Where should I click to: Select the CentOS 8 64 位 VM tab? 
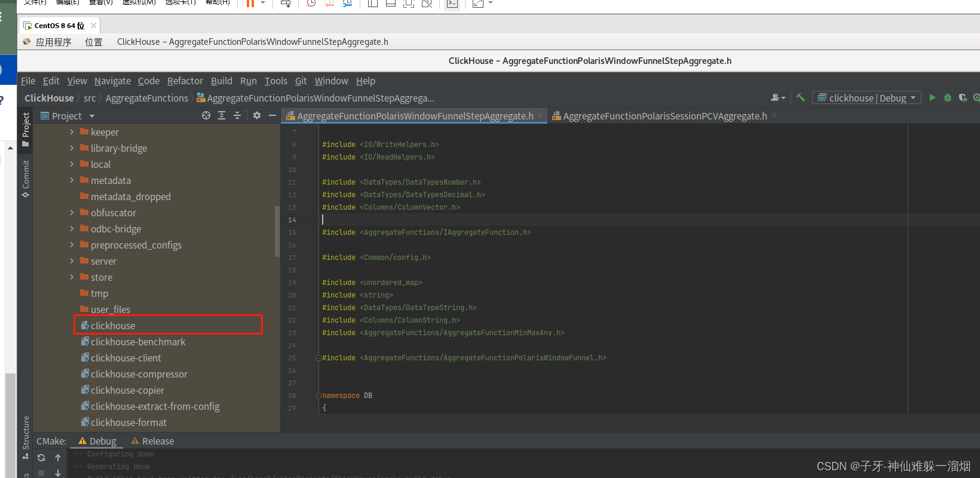tap(59, 26)
